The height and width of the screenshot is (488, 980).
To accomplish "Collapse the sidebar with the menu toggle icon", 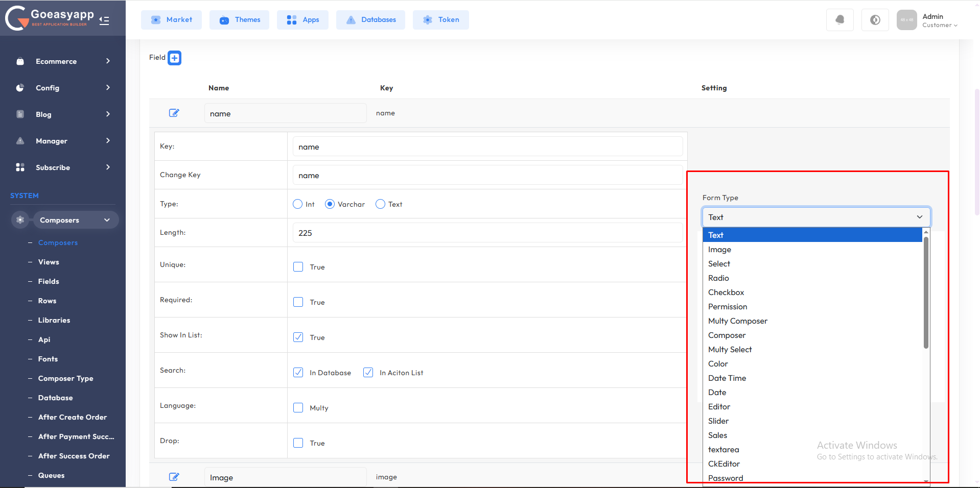I will [x=104, y=20].
